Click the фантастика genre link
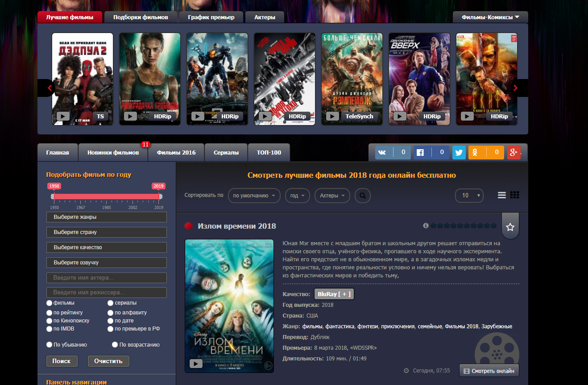The height and width of the screenshot is (385, 588). tap(340, 326)
